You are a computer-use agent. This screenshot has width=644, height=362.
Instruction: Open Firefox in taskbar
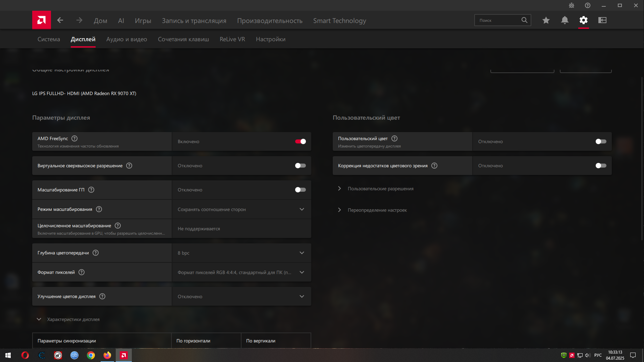click(107, 355)
